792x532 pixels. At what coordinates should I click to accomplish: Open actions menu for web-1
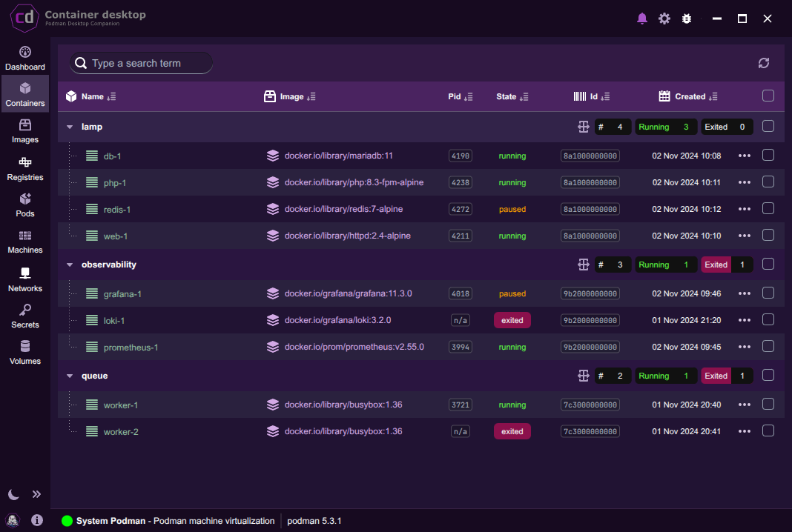[745, 236]
